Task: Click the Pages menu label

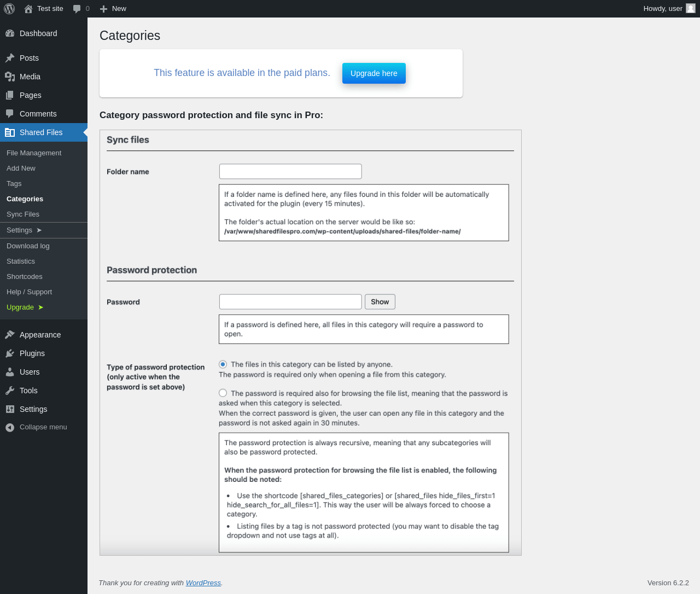Action: click(x=31, y=95)
